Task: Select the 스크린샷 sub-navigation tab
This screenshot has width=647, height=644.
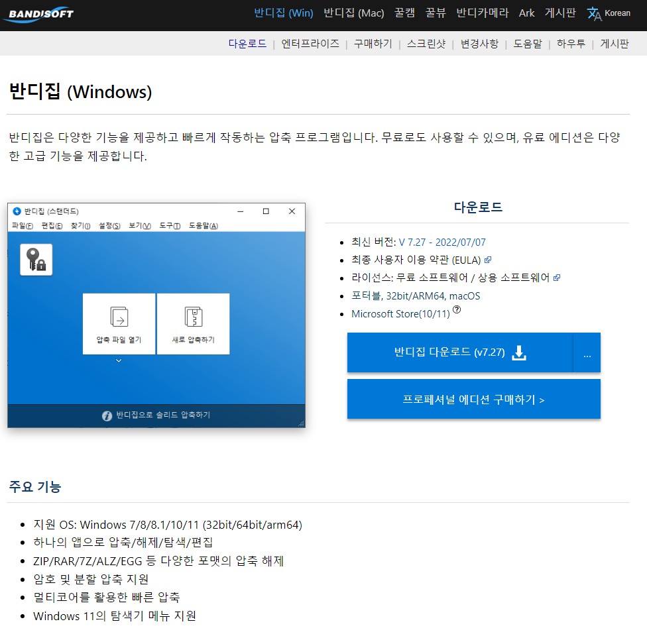Action: [426, 44]
